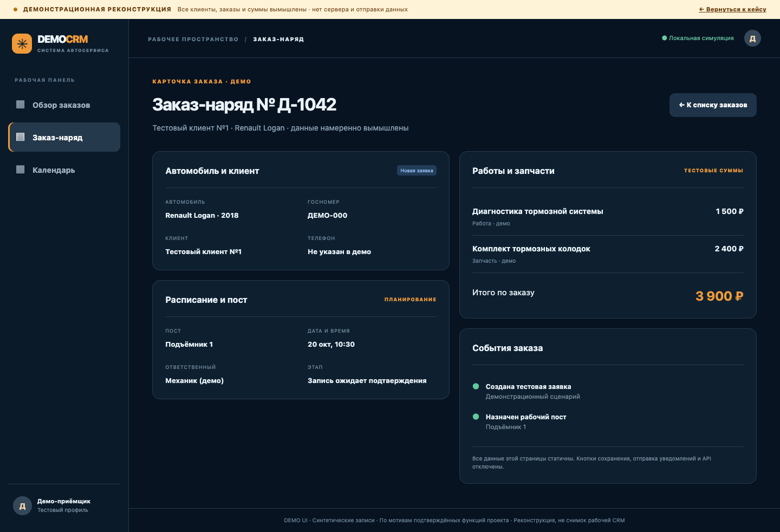Click the Новая заявка status badge
This screenshot has width=780, height=532.
(417, 171)
